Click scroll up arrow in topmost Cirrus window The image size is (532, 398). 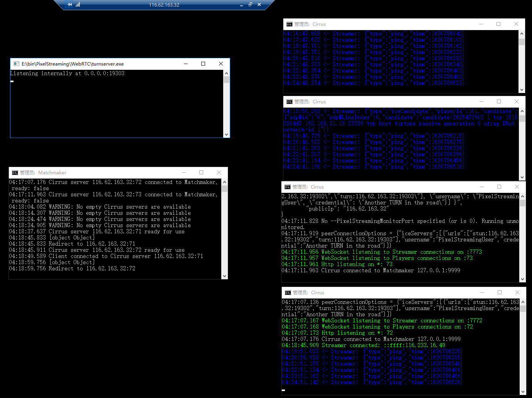(522, 34)
